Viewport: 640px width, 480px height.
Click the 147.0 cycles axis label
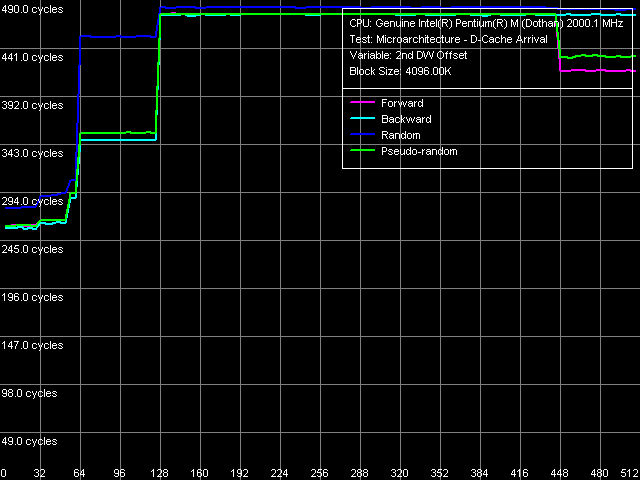[x=32, y=345]
